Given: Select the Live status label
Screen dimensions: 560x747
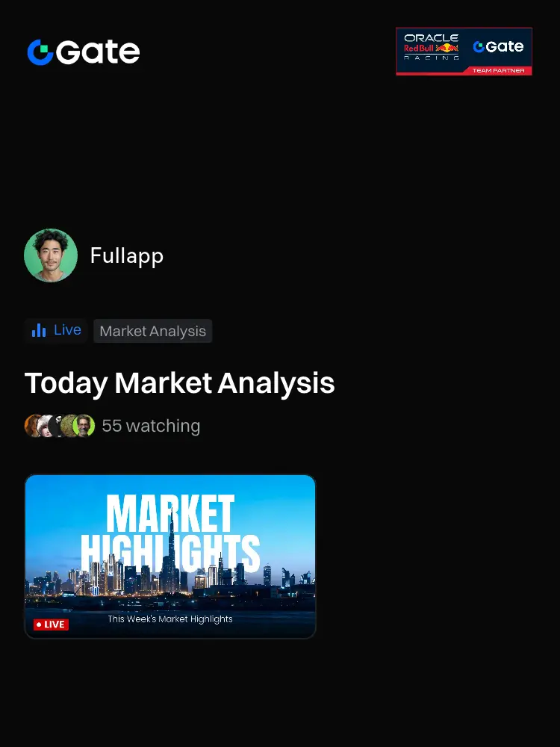Looking at the screenshot, I should click(67, 329).
